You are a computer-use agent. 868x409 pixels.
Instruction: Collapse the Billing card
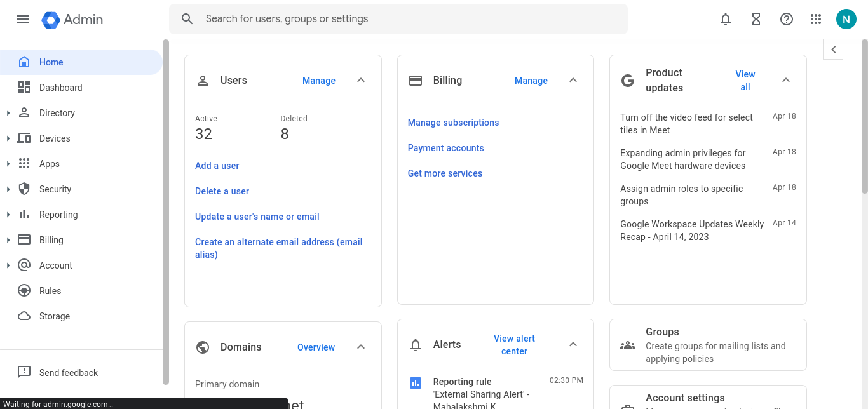click(x=573, y=81)
